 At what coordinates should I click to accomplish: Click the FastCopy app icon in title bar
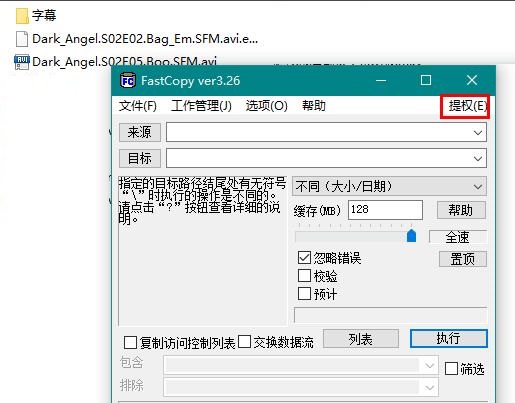[x=128, y=80]
